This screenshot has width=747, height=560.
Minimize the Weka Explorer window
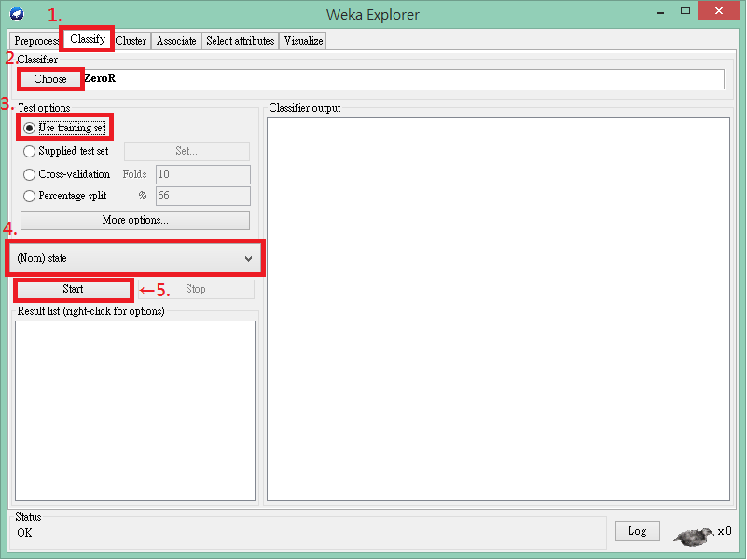point(660,13)
